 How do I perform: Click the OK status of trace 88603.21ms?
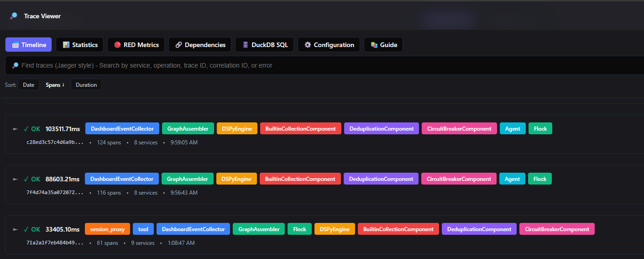click(32, 179)
